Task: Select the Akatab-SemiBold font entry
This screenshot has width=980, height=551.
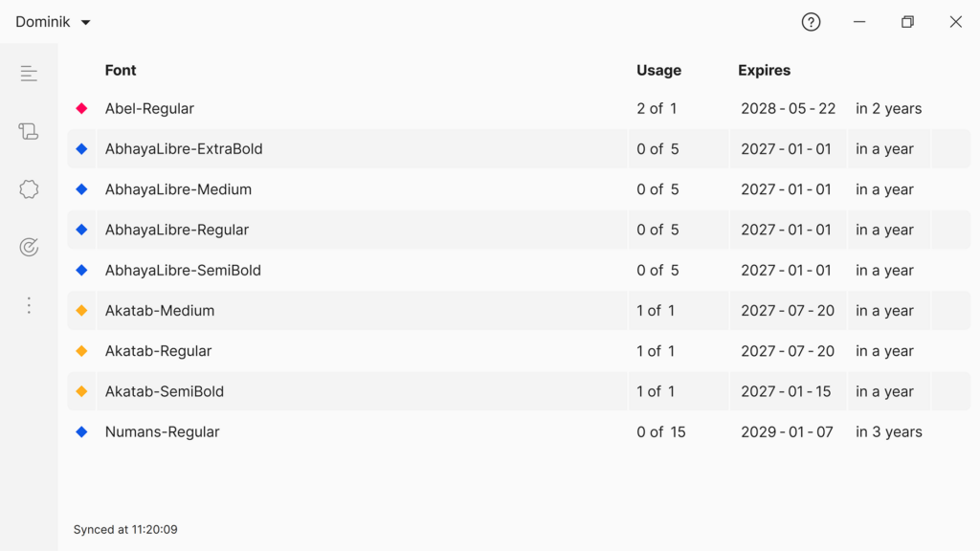Action: point(165,391)
